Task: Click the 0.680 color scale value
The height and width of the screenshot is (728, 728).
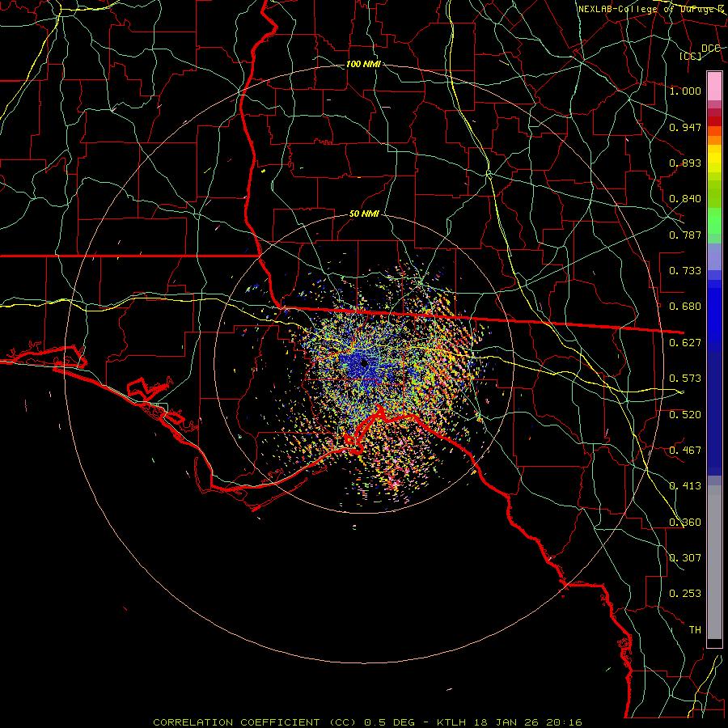Action: (x=685, y=307)
